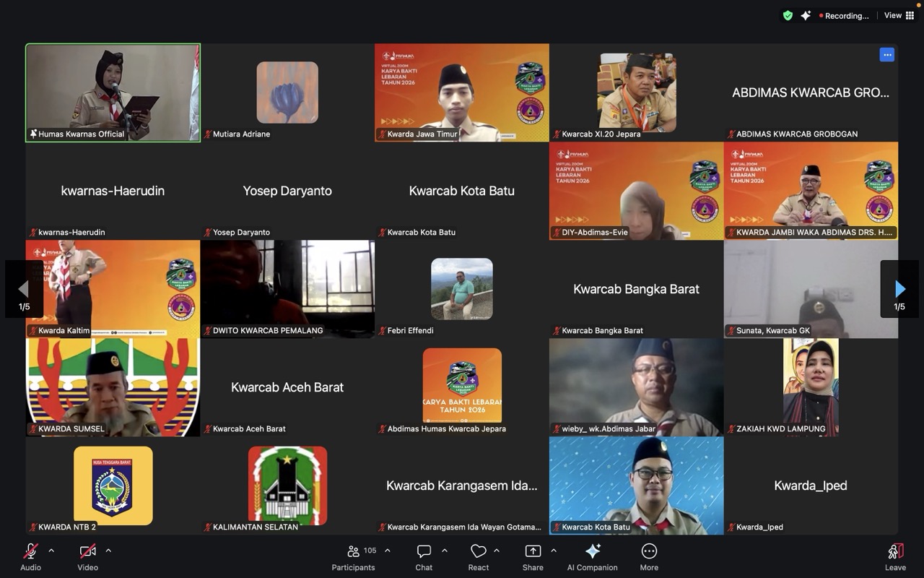Open the View layout menu
This screenshot has width=924, height=578.
[899, 15]
